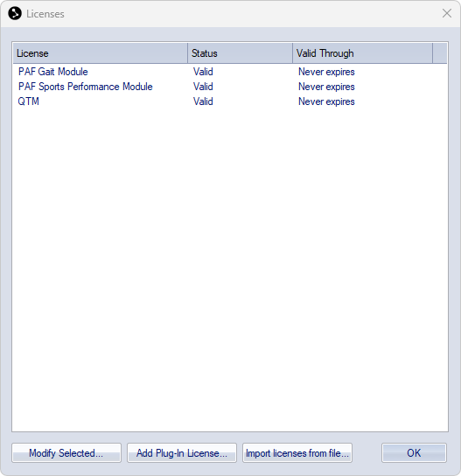Image resolution: width=461 pixels, height=476 pixels.
Task: Click Valid status of QTM
Action: pyautogui.click(x=203, y=101)
